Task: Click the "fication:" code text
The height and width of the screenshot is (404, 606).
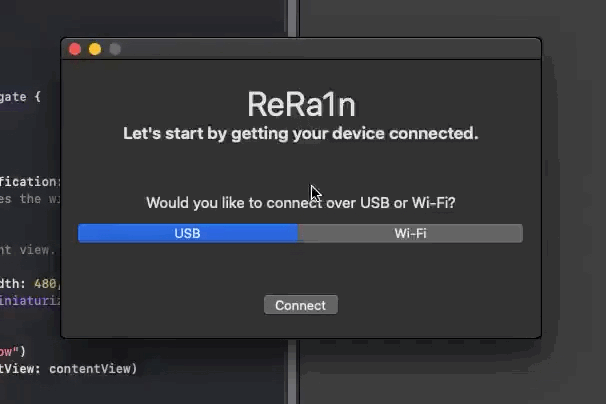Action: coord(30,181)
